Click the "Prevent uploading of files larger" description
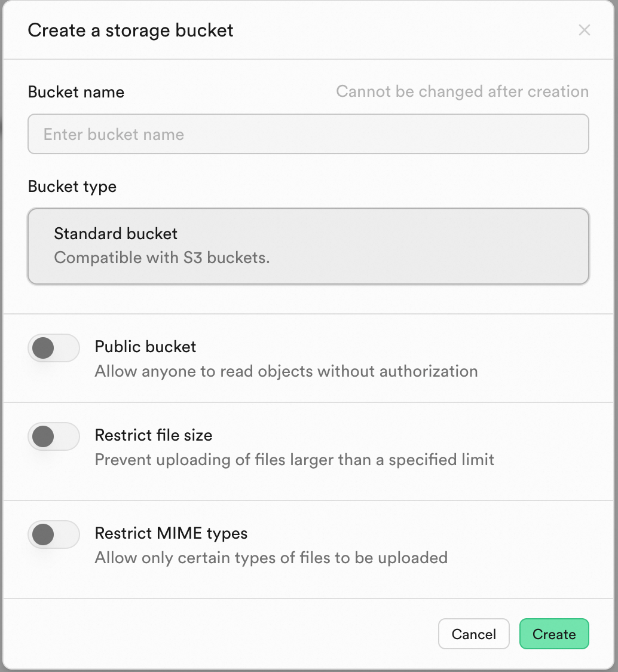This screenshot has width=618, height=672. 294,460
